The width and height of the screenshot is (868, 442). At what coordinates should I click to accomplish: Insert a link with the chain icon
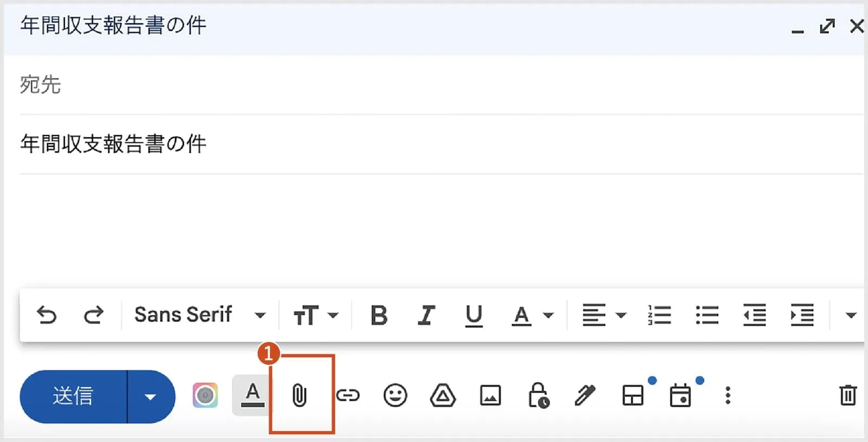(348, 395)
